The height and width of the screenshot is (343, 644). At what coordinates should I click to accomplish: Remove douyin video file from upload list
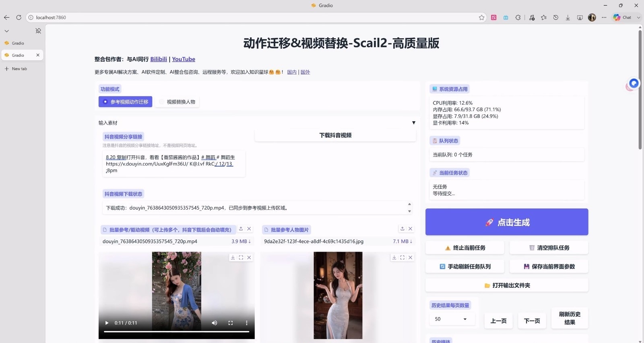point(249,229)
